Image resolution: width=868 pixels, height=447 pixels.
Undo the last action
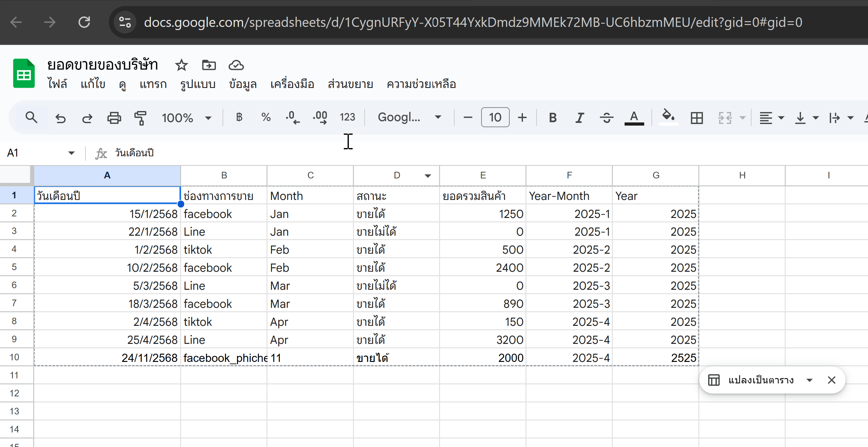pyautogui.click(x=60, y=118)
